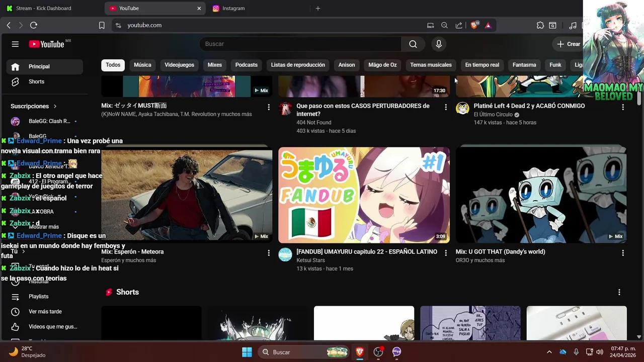Open BaleGG: Clash R... subscription
Screen dimensions: 644x362
coord(45,121)
